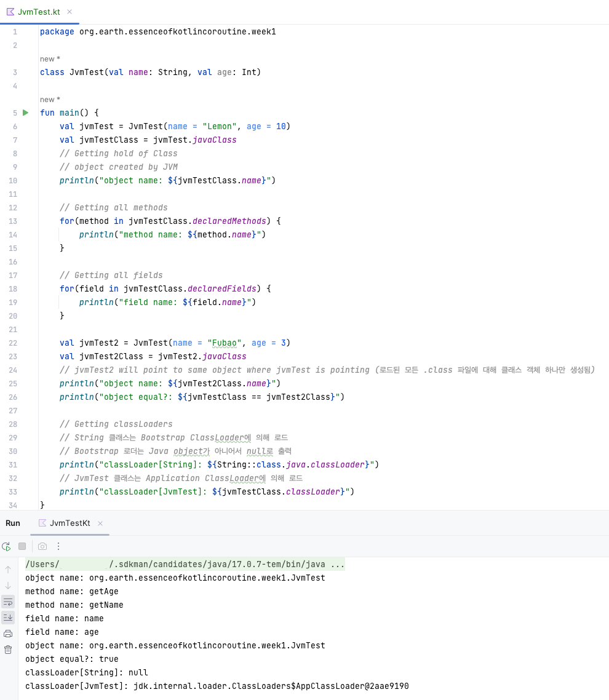The height and width of the screenshot is (700, 609).
Task: Open the run toolbar more options menu
Action: [58, 546]
